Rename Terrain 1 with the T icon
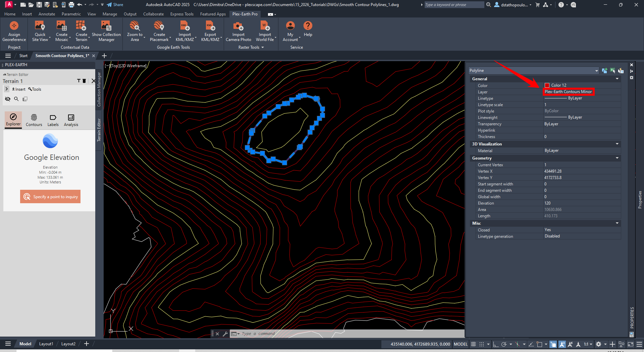Viewport: 644px width, 352px height. click(x=79, y=81)
